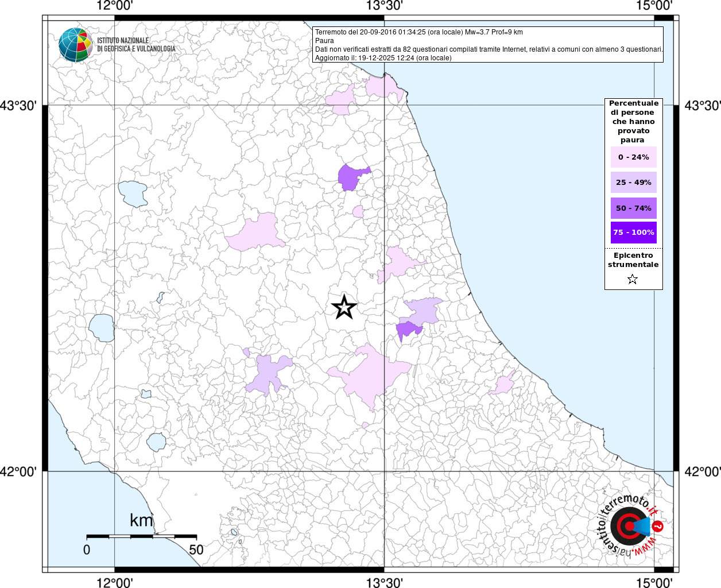Screen dimensions: 721x588
Task: Click the 'Paura' label in the info box
Action: tap(324, 41)
